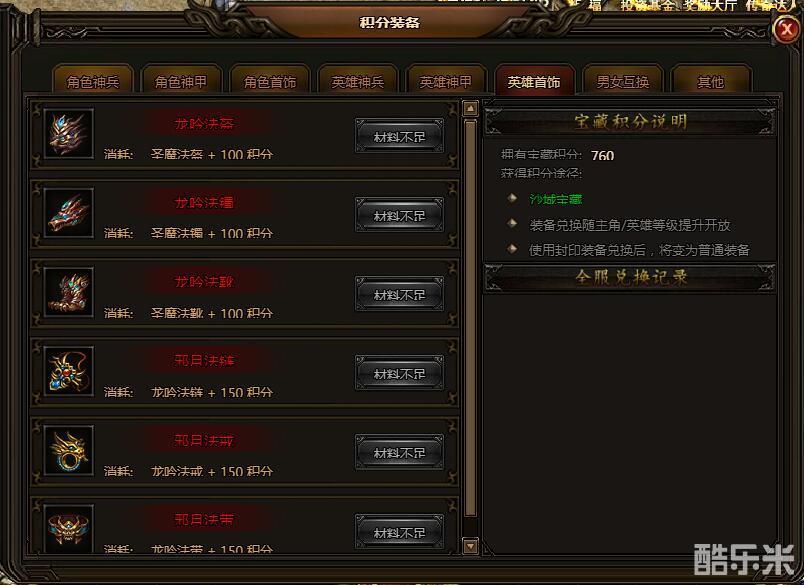Screen dimensions: 804x585
Task: Close the 积分装备 window
Action: [x=787, y=30]
